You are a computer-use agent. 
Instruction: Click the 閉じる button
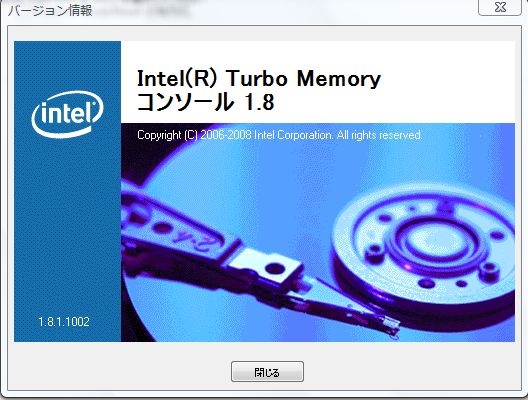click(267, 372)
